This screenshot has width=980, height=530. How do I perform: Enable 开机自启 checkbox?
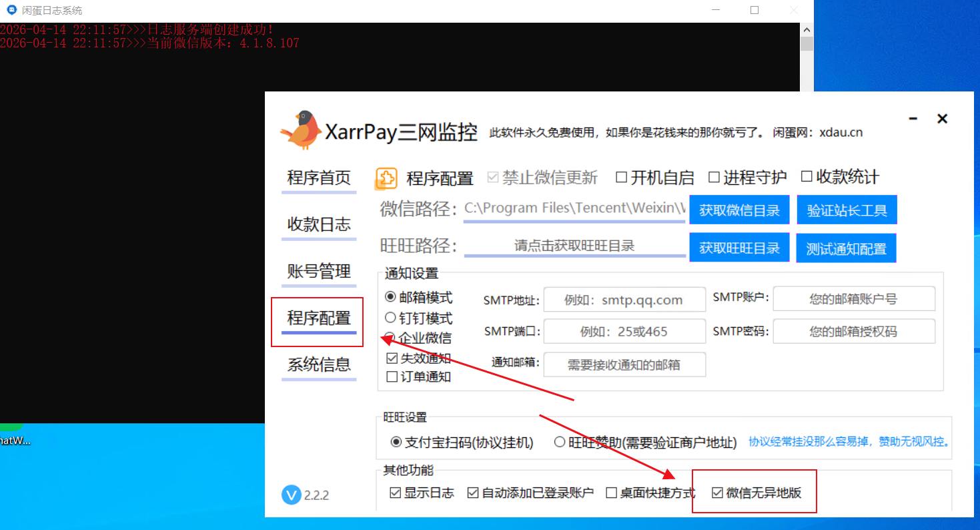coord(623,177)
